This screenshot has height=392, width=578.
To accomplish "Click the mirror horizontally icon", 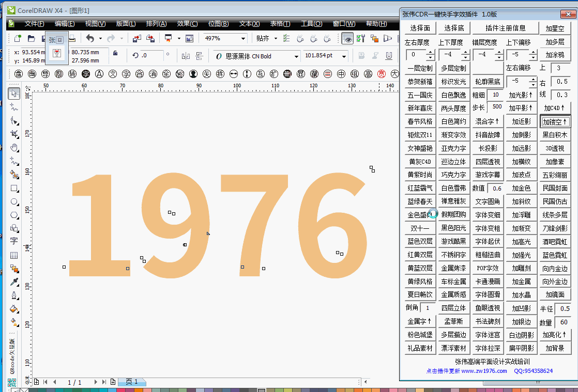I will click(186, 56).
